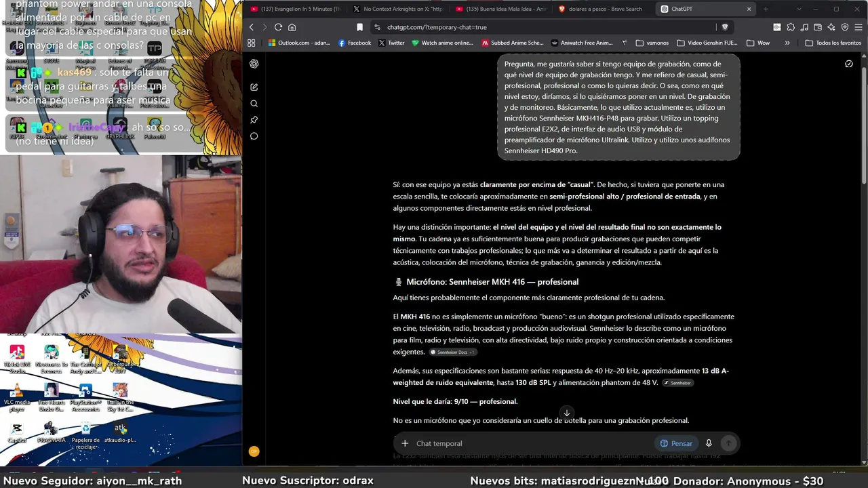Show more bookmarks with the chevron
The height and width of the screenshot is (488, 868).
[x=787, y=43]
